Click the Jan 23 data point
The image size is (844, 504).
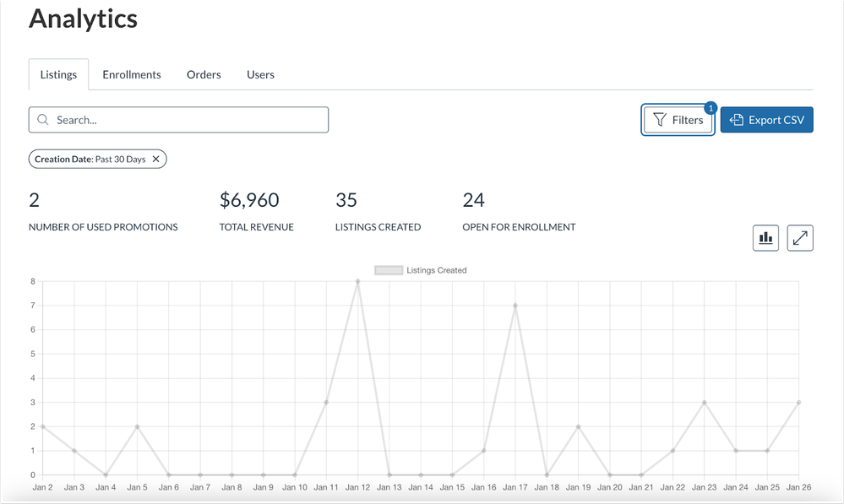coord(705,403)
